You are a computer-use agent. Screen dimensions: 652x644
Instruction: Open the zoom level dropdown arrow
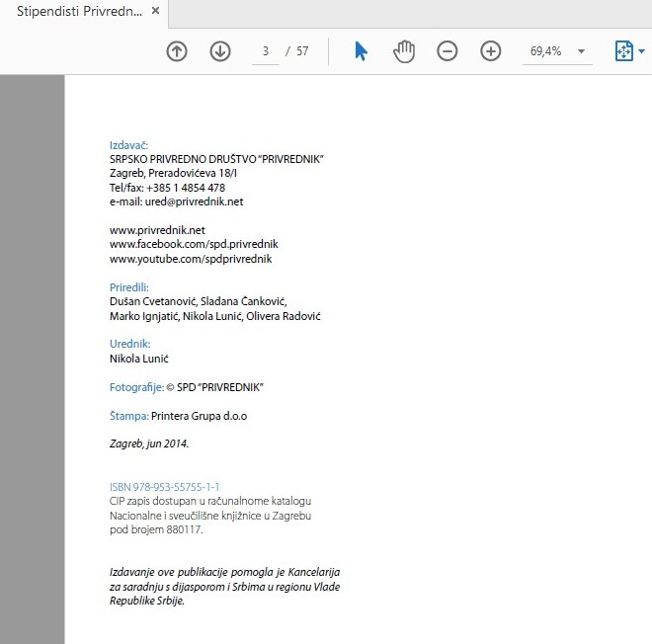click(581, 51)
